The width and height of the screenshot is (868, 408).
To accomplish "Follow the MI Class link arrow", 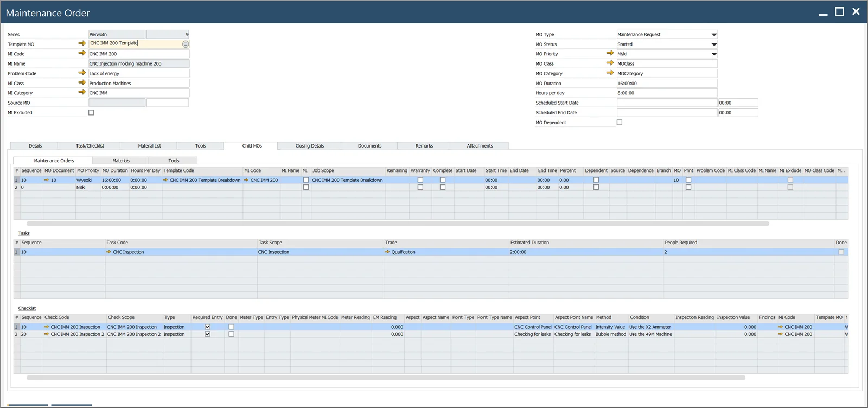I will pos(82,82).
